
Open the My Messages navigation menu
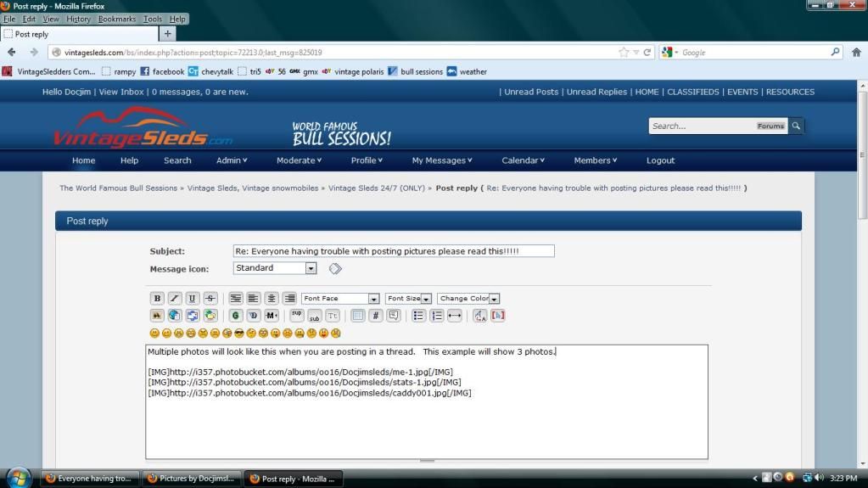point(441,160)
